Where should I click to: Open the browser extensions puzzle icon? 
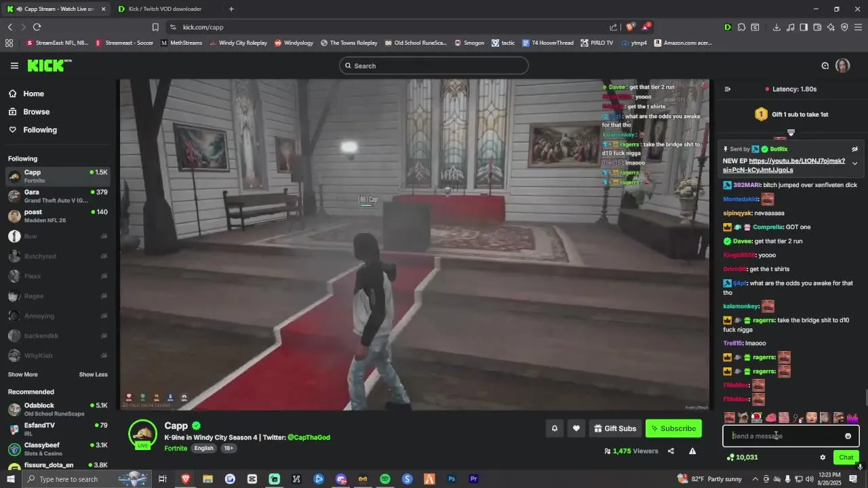click(x=741, y=27)
